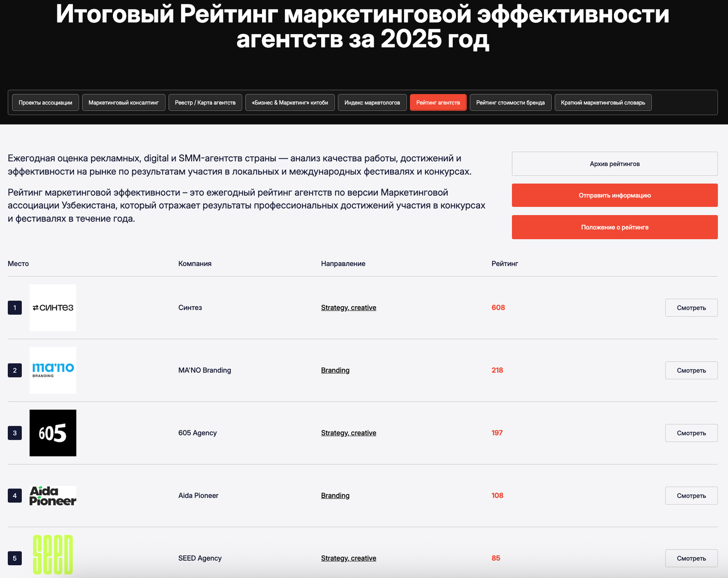Click company name Синтез

[190, 308]
